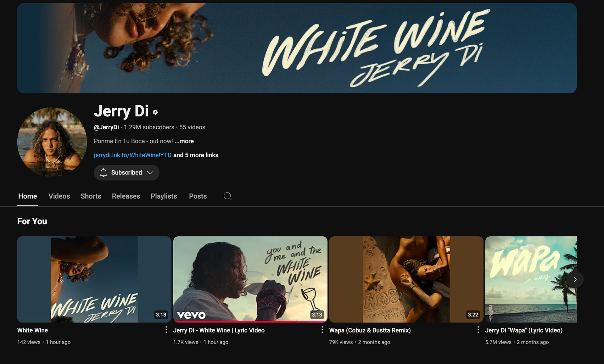Click the For You section heading
Viewport: 604px width, 364px height.
(x=32, y=221)
